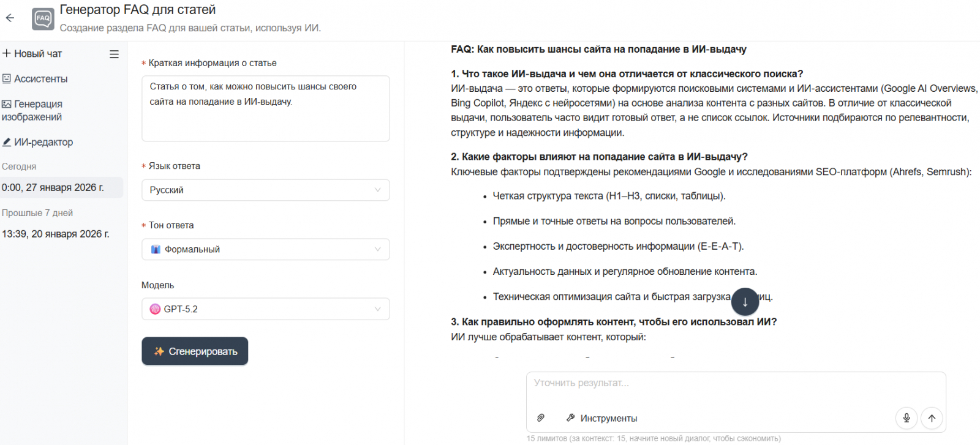Viewport: 980px width, 445px height.
Task: Open the Ассистенты menu item
Action: (40, 79)
